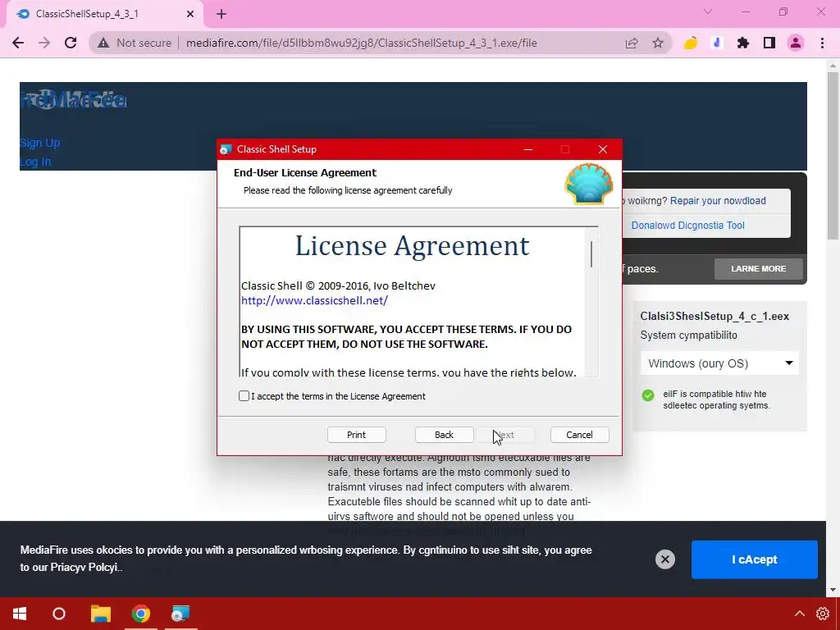Share this page via address bar icon

tap(632, 43)
